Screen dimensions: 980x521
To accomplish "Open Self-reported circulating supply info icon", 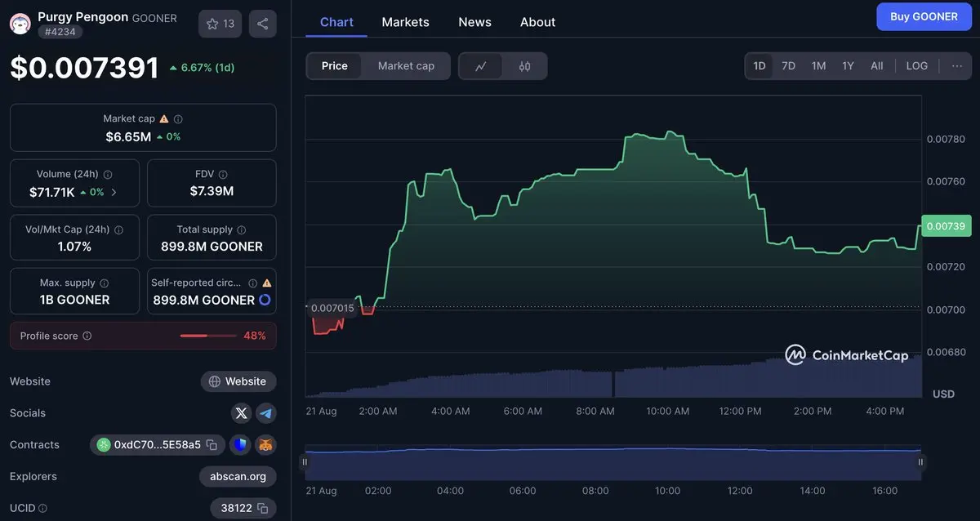I will coord(253,283).
